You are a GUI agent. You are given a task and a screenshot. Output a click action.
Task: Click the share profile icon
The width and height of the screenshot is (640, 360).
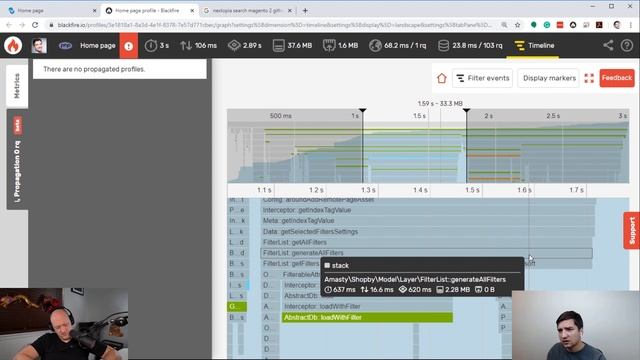point(608,45)
